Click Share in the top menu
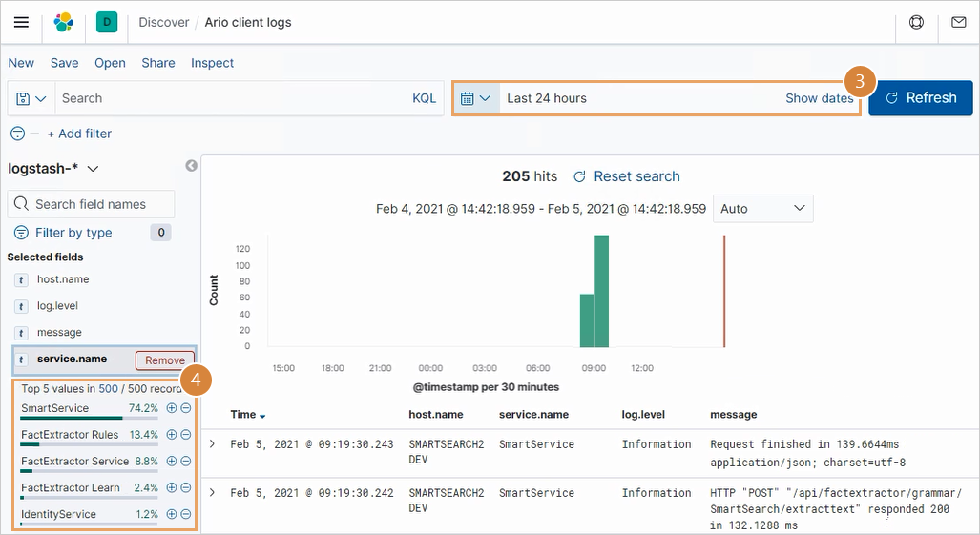Screen dimensions: 980x535 [x=157, y=63]
